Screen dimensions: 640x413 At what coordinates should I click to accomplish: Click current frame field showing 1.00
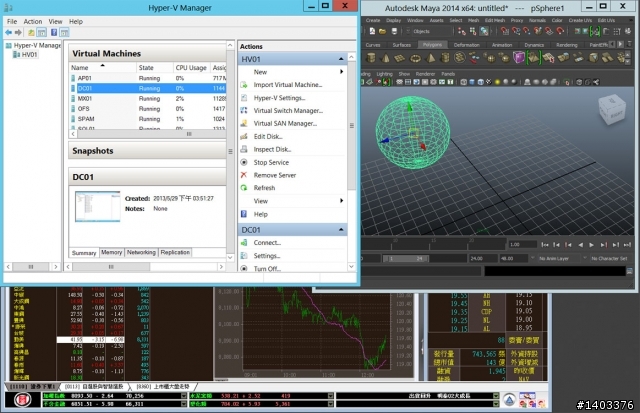(x=522, y=244)
